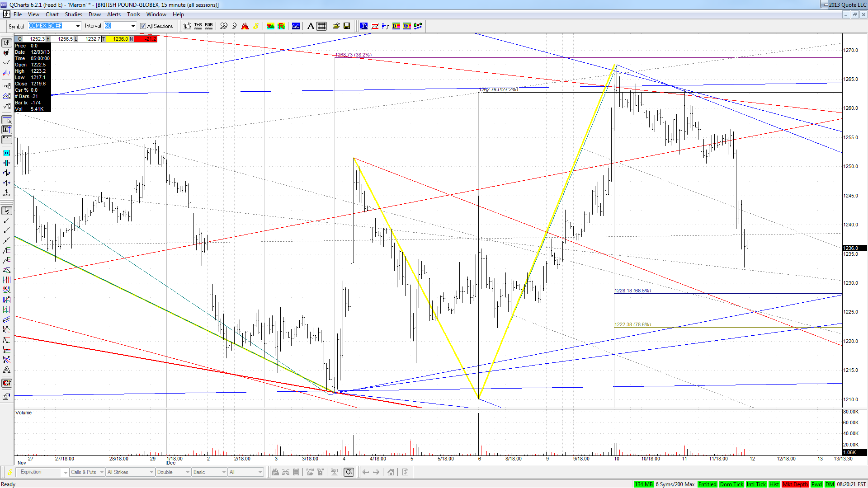Click the chart properties icon at sidebar bottom
868x488 pixels.
click(6, 397)
